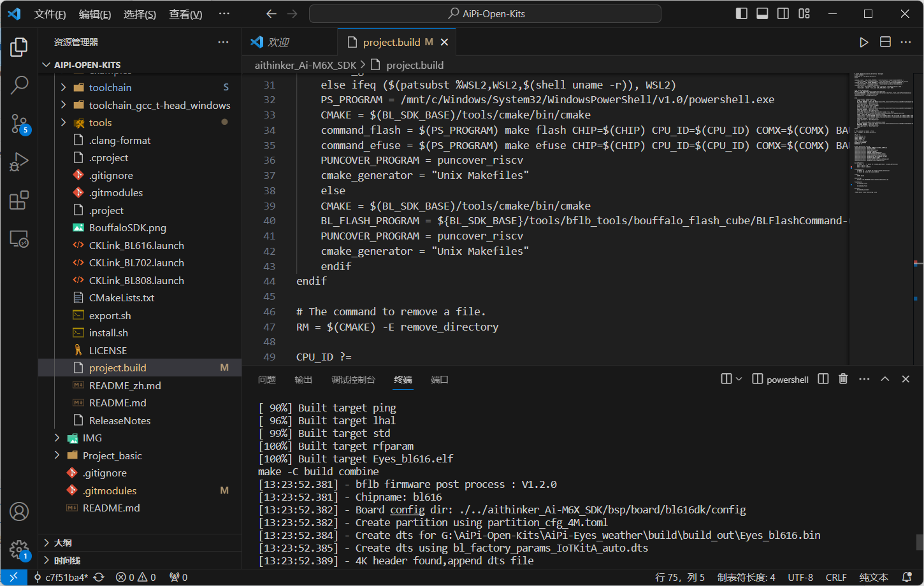This screenshot has width=924, height=586.
Task: Change UTF-8 file encoding
Action: tap(800, 577)
